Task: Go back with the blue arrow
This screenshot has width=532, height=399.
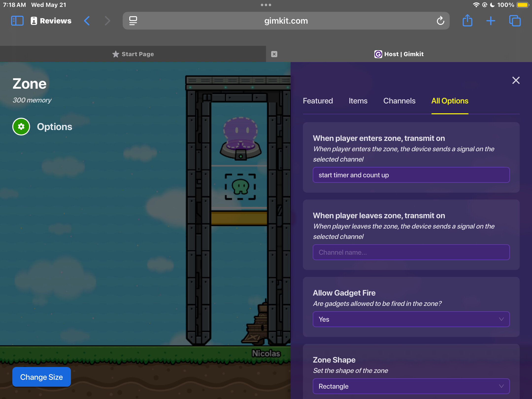Action: coord(87,21)
